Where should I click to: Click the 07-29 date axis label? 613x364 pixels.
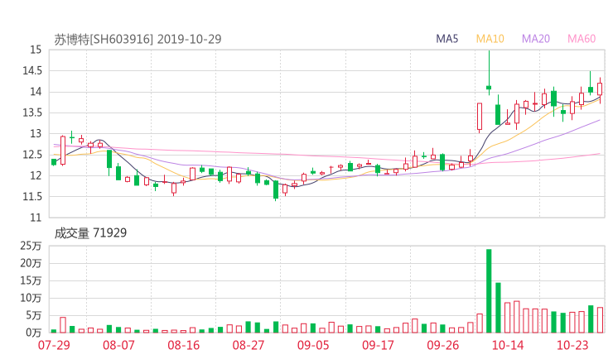pyautogui.click(x=54, y=345)
